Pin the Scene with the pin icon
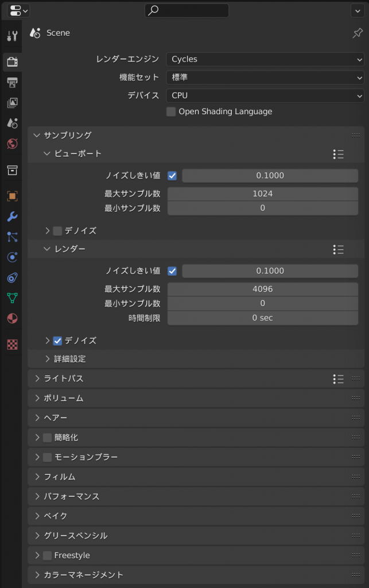369x588 pixels. 358,33
